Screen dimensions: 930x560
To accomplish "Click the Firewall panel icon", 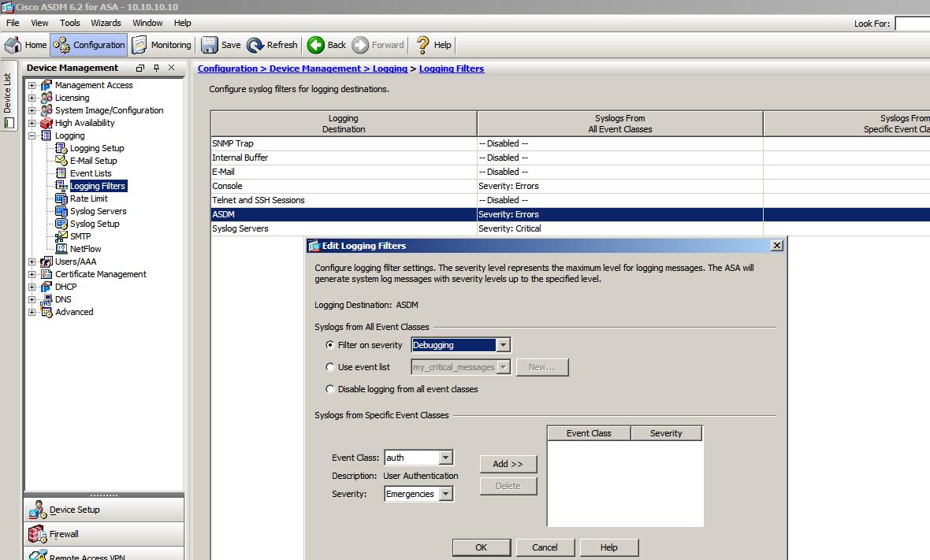I will click(x=37, y=534).
